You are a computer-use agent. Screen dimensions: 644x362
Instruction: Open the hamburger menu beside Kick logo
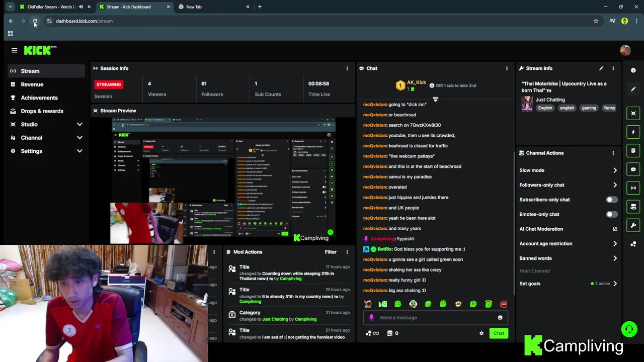point(14,50)
